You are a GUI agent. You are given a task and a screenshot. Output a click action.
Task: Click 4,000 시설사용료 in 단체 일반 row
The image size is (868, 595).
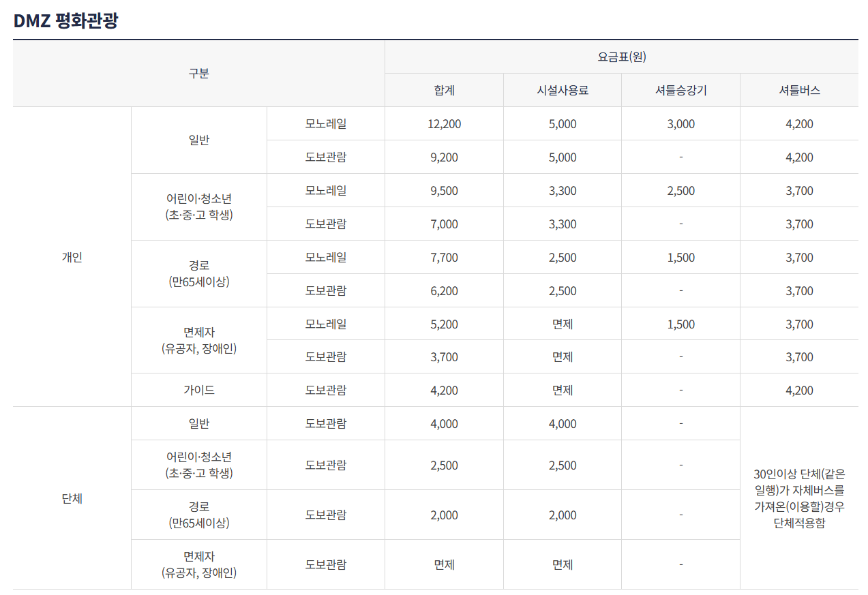point(563,424)
